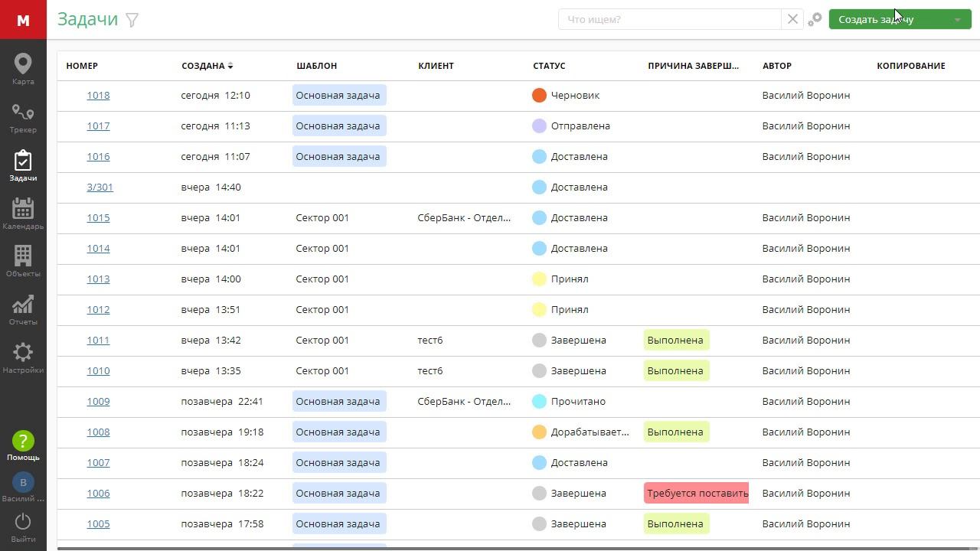This screenshot has width=980, height=551.
Task: Open task link 1007
Action: point(98,463)
